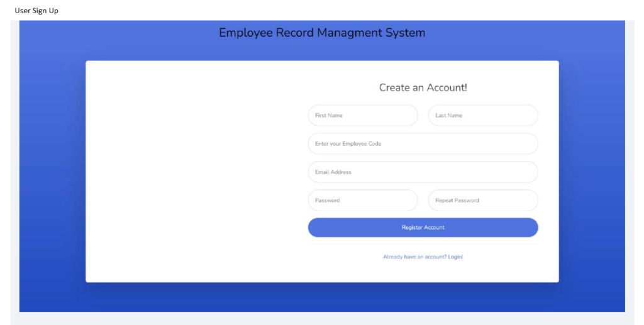Screen dimensions: 644x325
Task: Click the User Sign Up caption
Action: (36, 11)
